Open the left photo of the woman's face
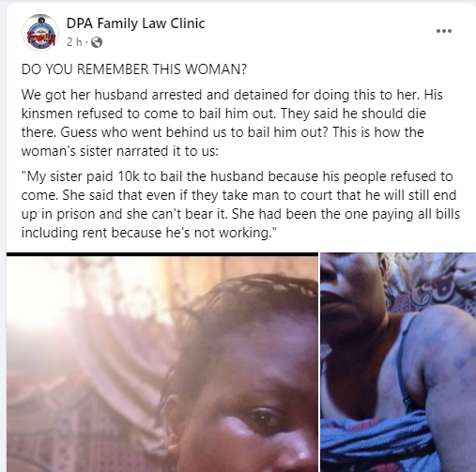 coord(162,362)
